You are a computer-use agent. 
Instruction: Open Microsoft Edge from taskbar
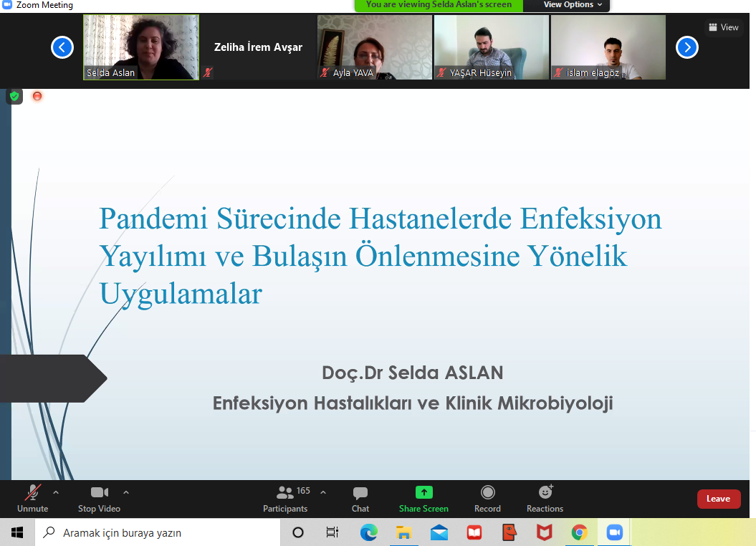(x=369, y=532)
